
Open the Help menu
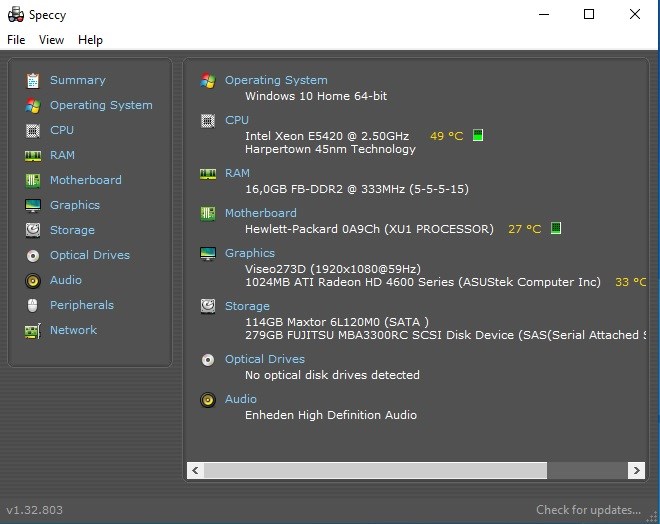(90, 40)
